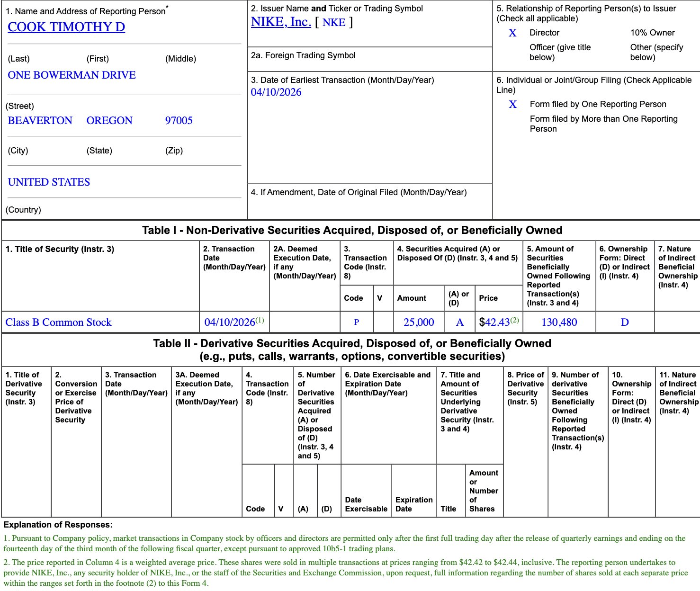Click the 130,480 beneficially owned amount
Viewport: 700px width, 591px height.
559,322
